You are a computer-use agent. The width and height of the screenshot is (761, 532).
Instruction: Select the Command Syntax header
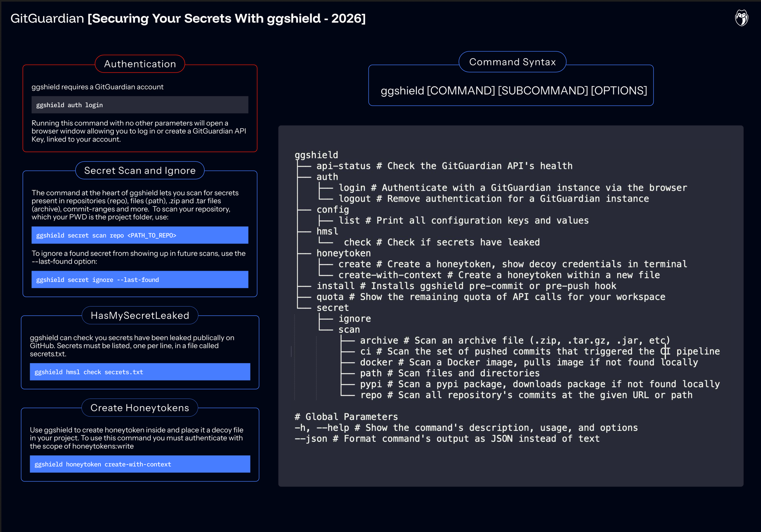(512, 62)
